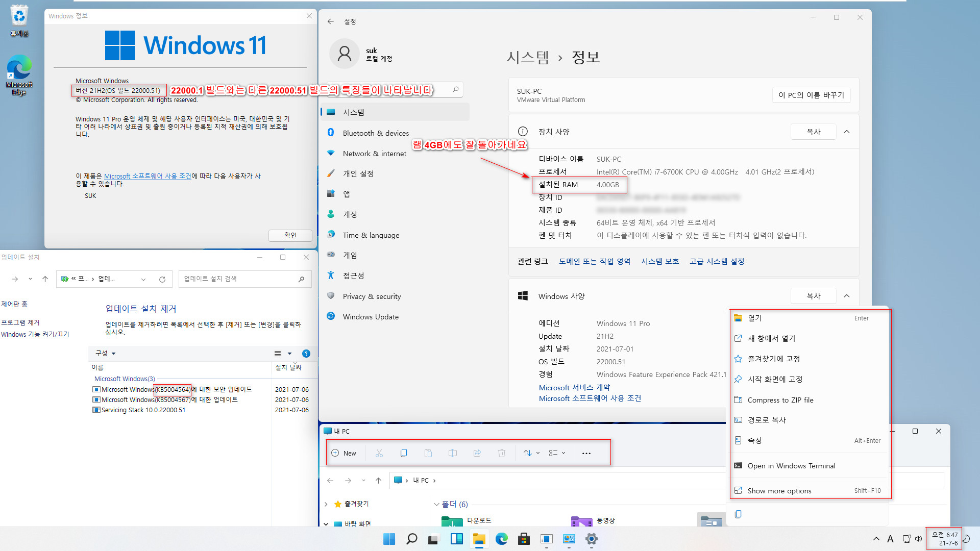Open the Start button on taskbar
The width and height of the screenshot is (980, 551).
(x=389, y=539)
